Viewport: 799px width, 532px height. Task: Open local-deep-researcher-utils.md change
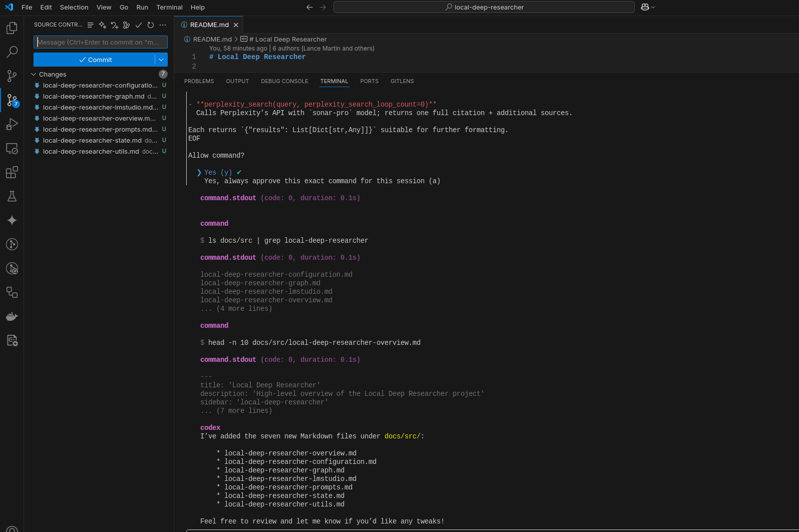point(99,151)
